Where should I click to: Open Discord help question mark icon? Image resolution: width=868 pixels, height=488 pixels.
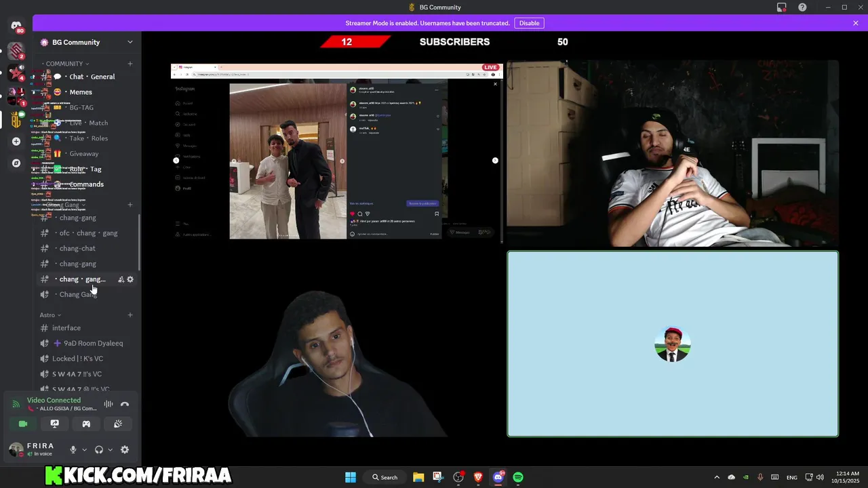(802, 7)
